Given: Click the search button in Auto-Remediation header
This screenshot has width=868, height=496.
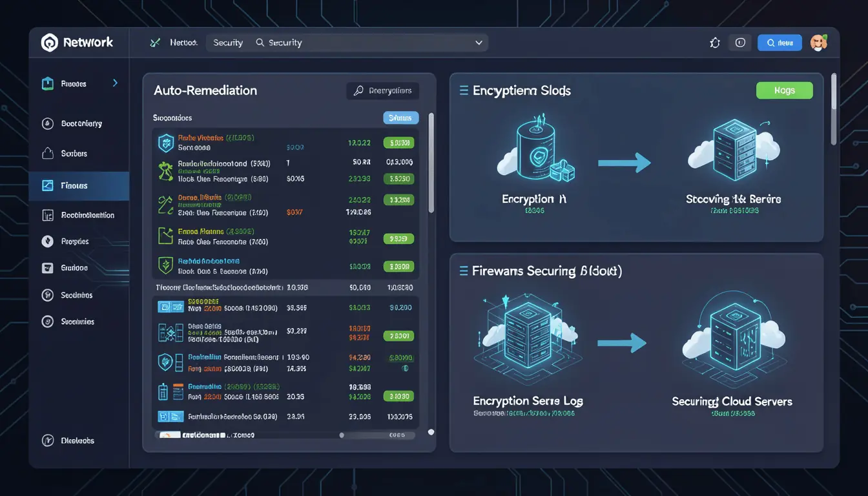Looking at the screenshot, I should click(x=382, y=91).
